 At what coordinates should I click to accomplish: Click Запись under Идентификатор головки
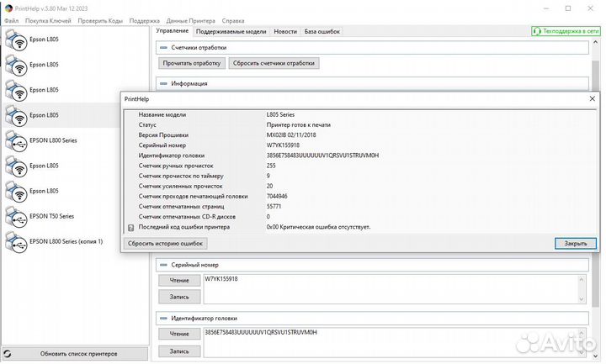(179, 351)
